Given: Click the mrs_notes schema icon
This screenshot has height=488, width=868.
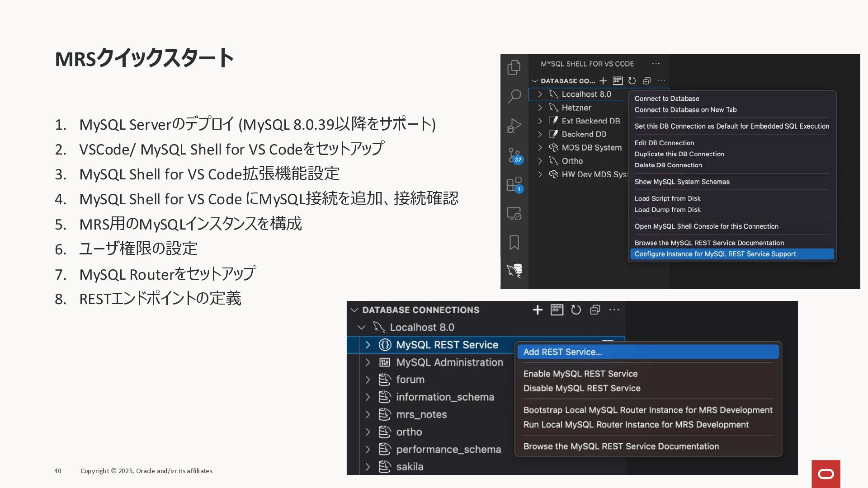Looking at the screenshot, I should pyautogui.click(x=385, y=414).
